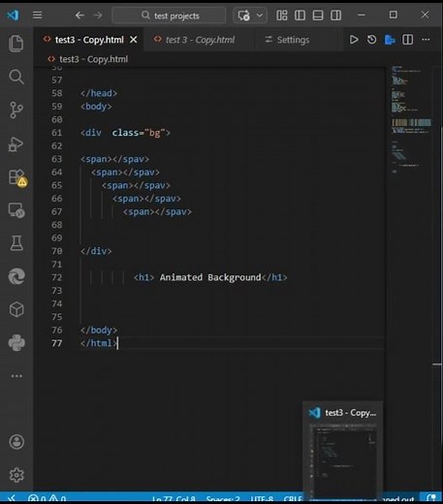The height and width of the screenshot is (504, 443).
Task: Toggle the primary side bar visibility
Action: (x=300, y=16)
